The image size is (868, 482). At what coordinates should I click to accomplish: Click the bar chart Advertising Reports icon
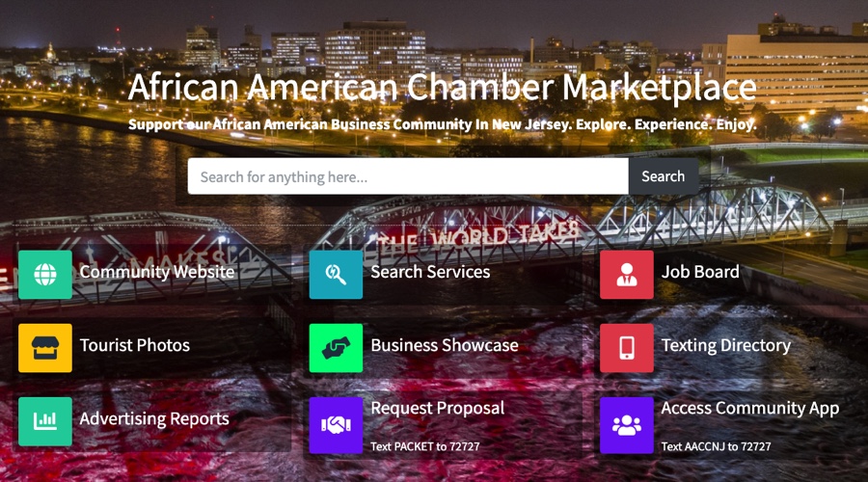pyautogui.click(x=44, y=421)
